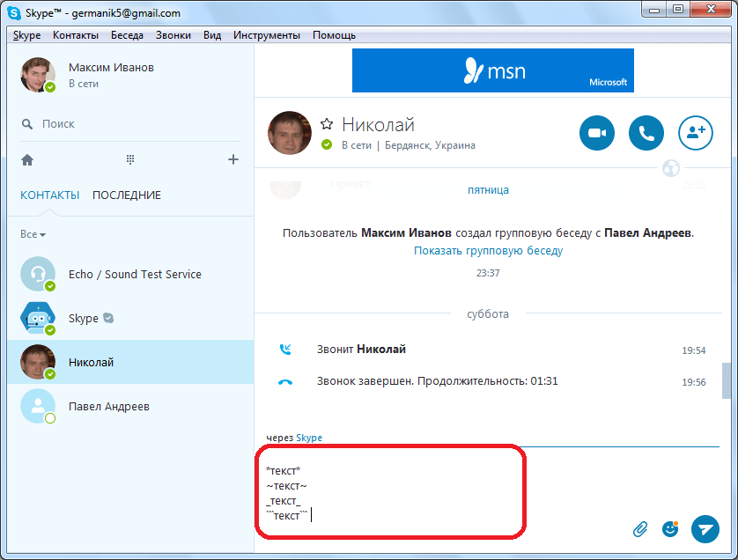
Task: Click the суббота day separator
Action: point(488,313)
